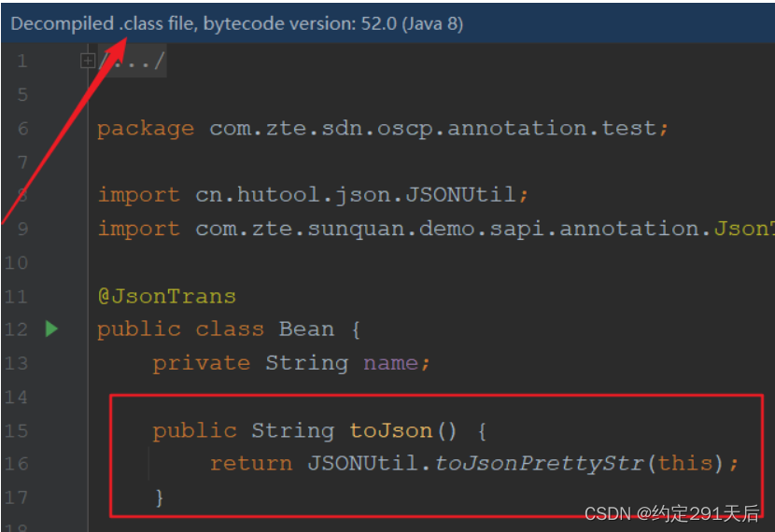
Task: Click line number 6 in the gutter
Action: pos(23,129)
